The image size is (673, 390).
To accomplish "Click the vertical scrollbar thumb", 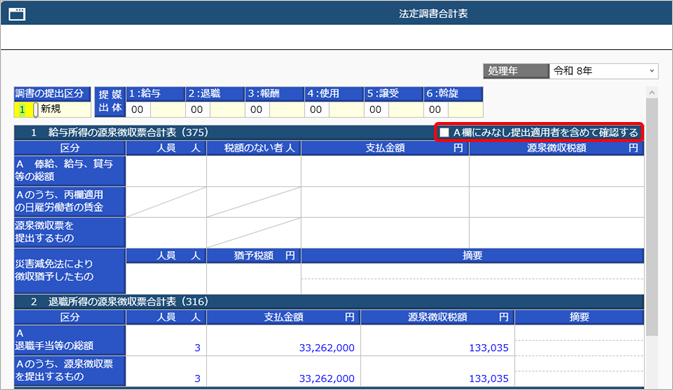I will point(652,217).
